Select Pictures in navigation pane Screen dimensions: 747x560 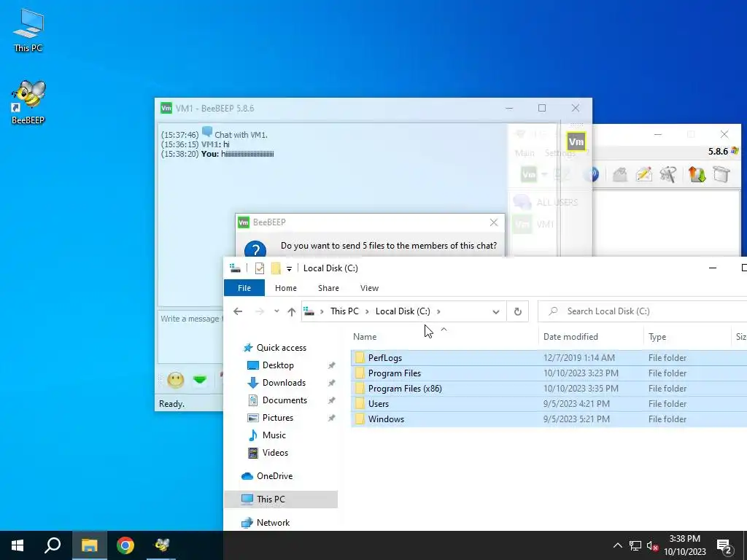coord(277,418)
